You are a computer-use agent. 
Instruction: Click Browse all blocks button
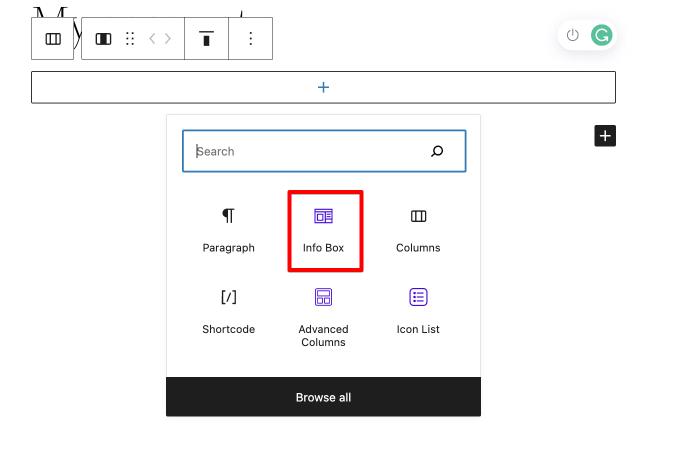(x=323, y=397)
